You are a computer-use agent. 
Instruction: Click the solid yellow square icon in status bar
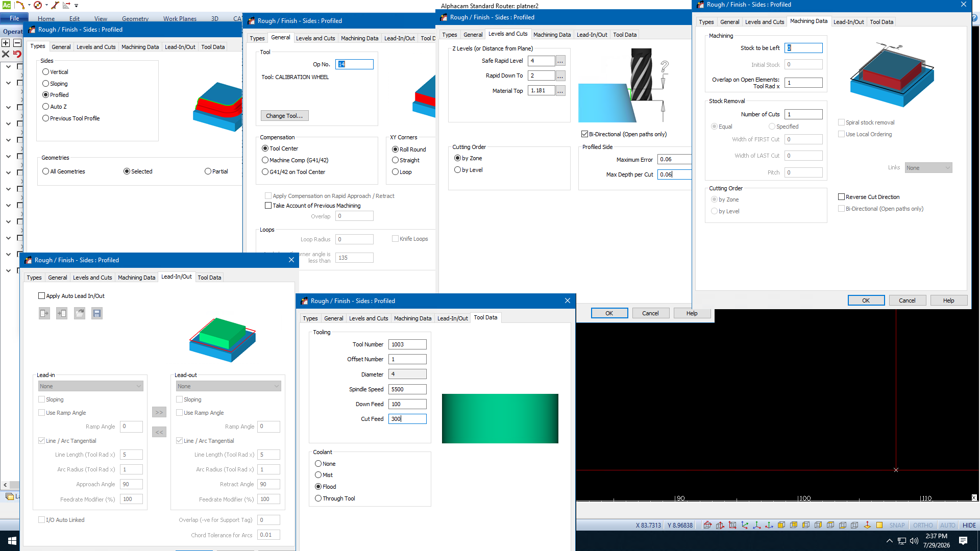click(879, 525)
